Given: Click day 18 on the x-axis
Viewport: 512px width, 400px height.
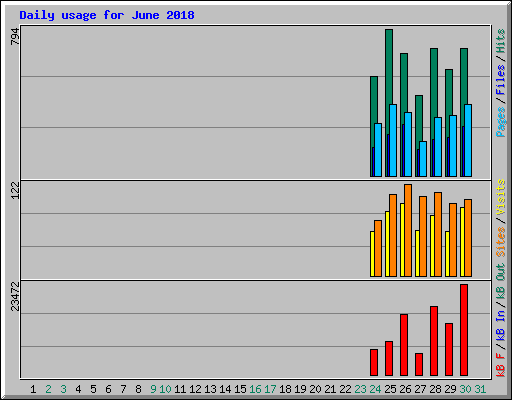Looking at the screenshot, I should 285,389.
